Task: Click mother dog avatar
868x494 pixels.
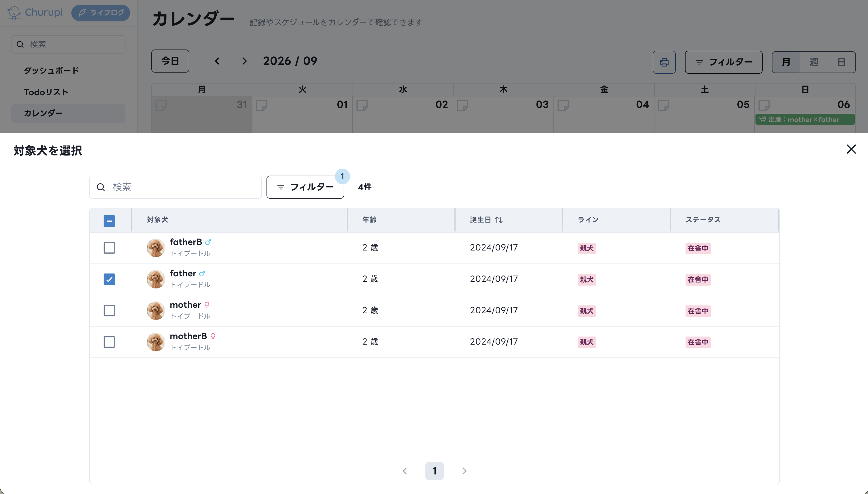Action: 156,311
